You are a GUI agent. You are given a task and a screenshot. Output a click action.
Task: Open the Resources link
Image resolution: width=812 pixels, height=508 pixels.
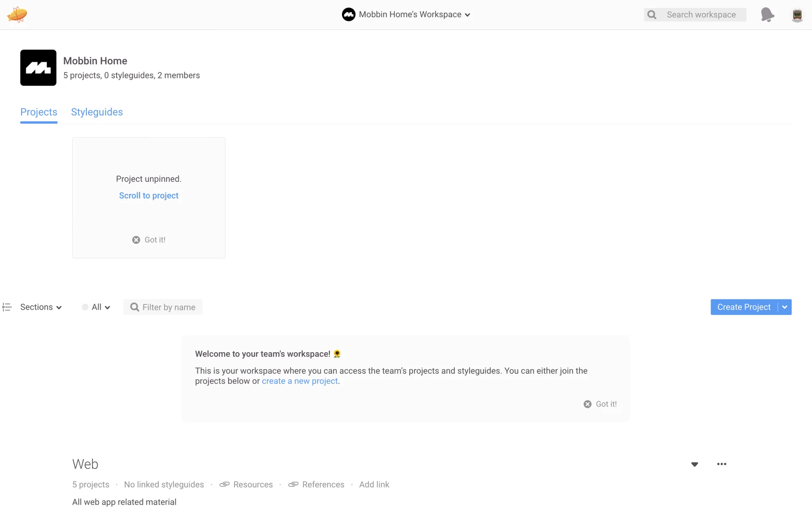pyautogui.click(x=247, y=484)
